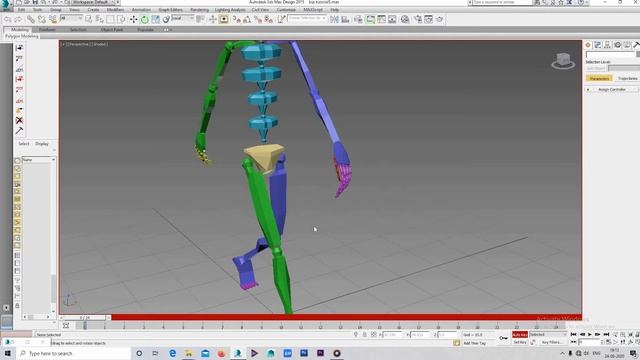Click the Name column header in scene explorer
Image resolution: width=640 pixels, height=360 pixels.
pyautogui.click(x=38, y=160)
